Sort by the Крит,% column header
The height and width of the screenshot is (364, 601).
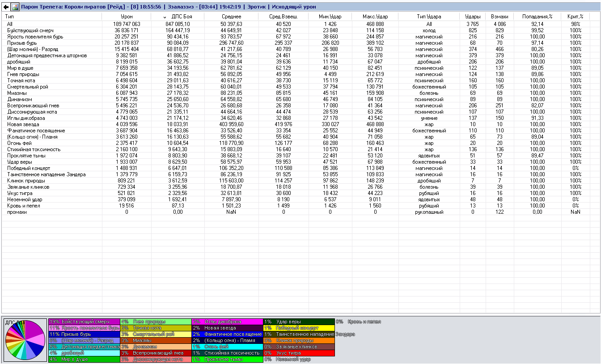[576, 17]
